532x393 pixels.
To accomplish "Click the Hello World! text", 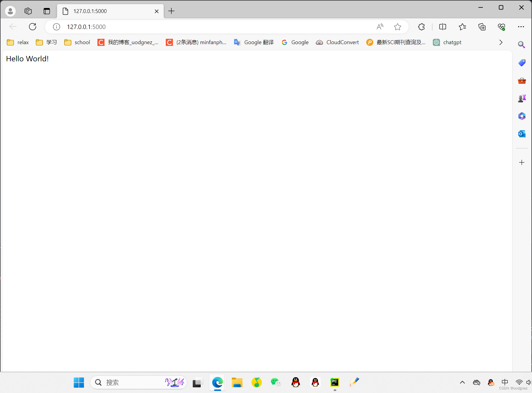I will pyautogui.click(x=27, y=59).
